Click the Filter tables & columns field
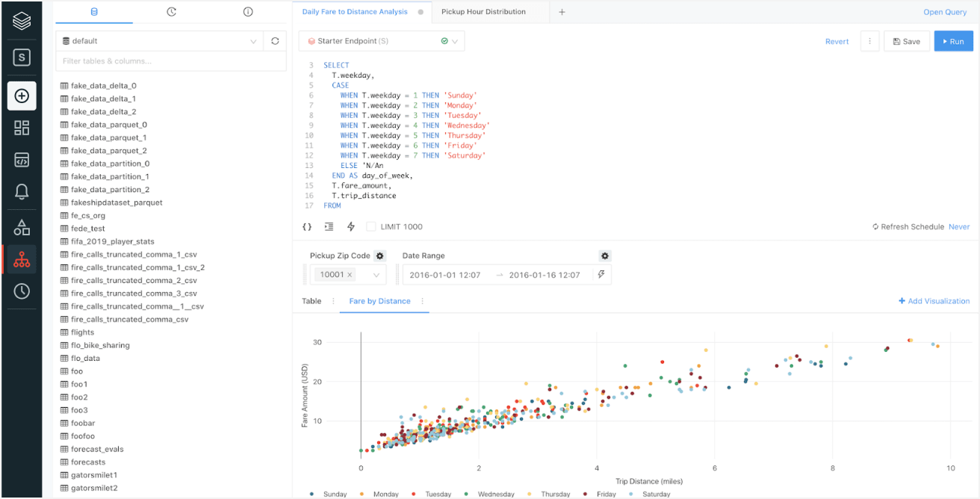 point(170,61)
